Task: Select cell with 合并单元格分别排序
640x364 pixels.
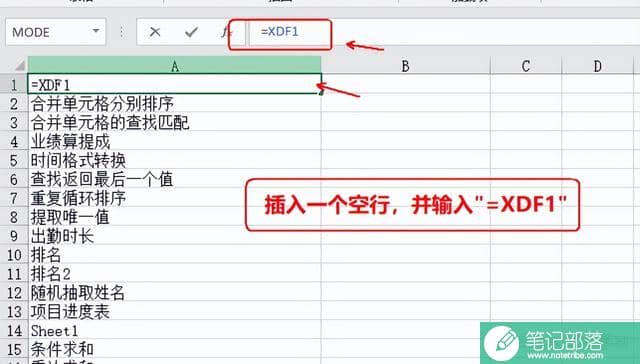Action: 175,104
